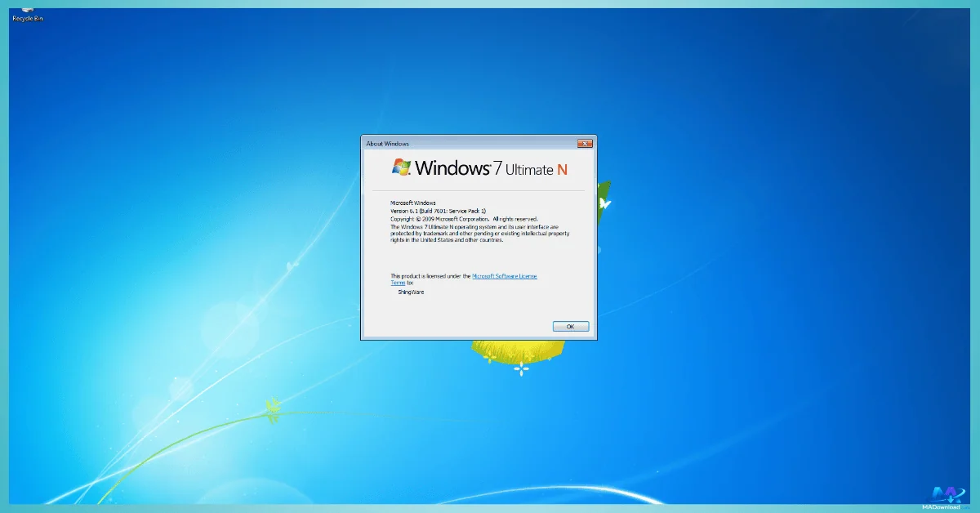Click the ShingWare licensee name
This screenshot has height=513, width=980.
(x=411, y=292)
